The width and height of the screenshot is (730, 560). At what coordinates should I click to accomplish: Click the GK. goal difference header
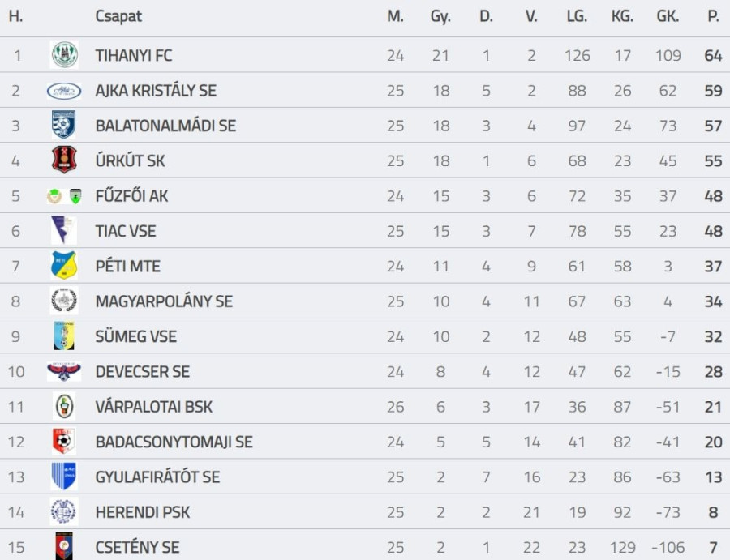tap(668, 16)
